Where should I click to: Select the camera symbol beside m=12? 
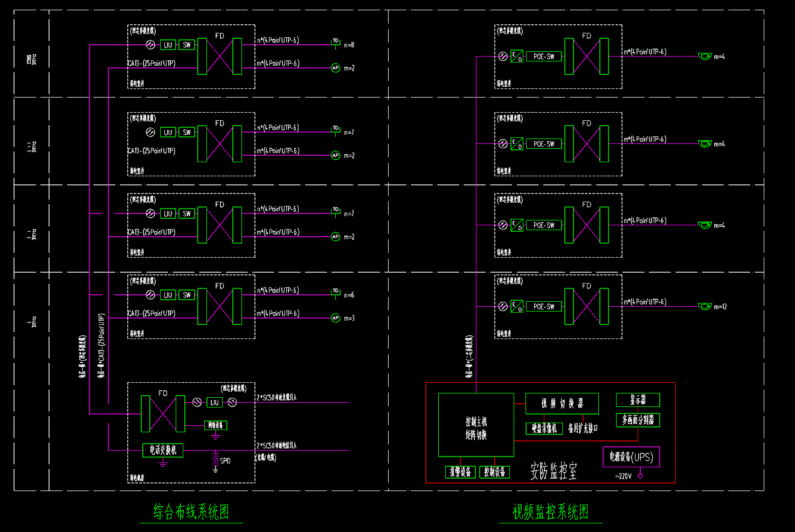[x=704, y=306]
